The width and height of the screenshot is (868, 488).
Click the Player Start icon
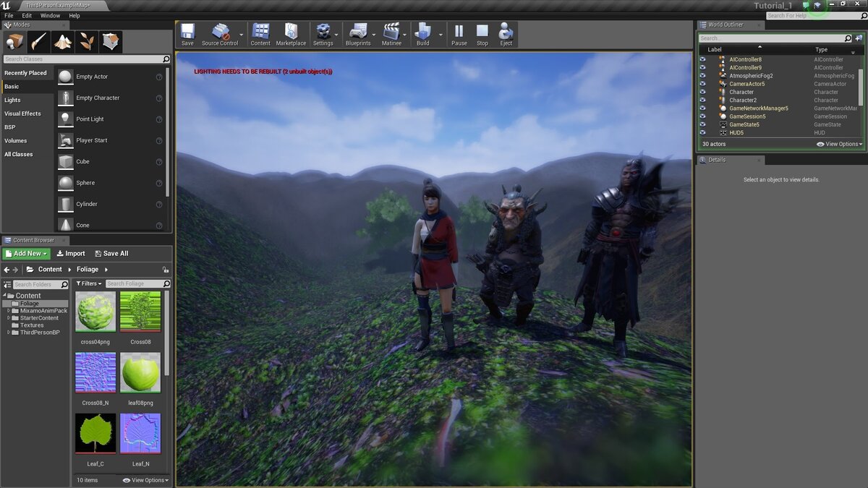pyautogui.click(x=66, y=140)
